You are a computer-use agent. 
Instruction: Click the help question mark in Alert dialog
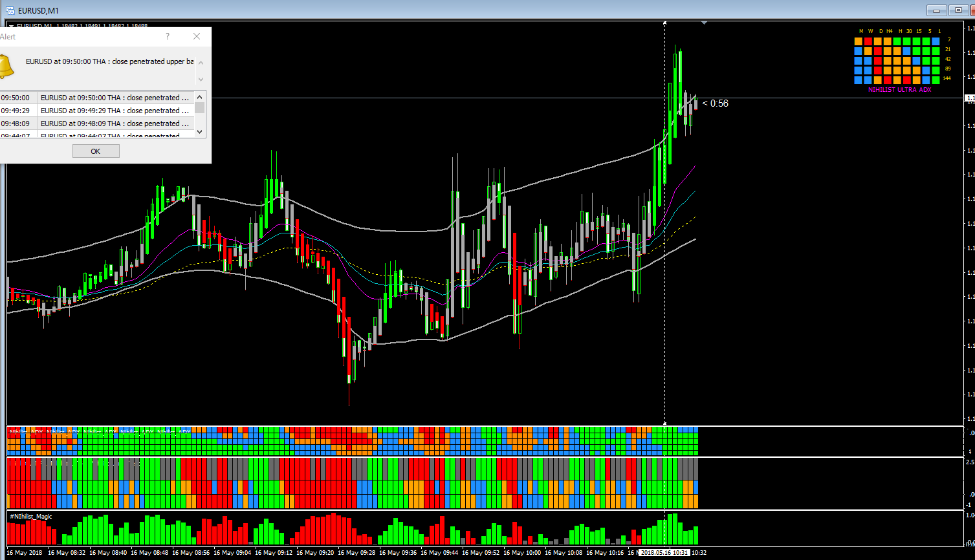[168, 37]
